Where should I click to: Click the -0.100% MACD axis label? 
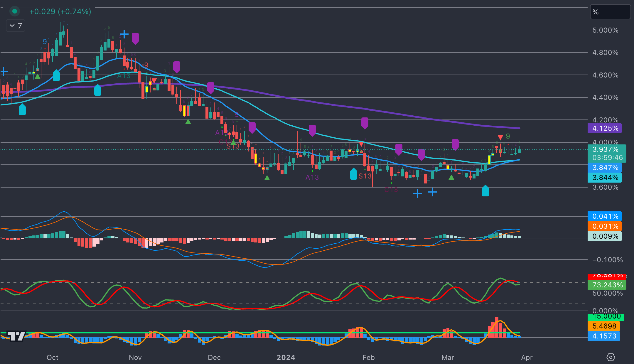607,260
